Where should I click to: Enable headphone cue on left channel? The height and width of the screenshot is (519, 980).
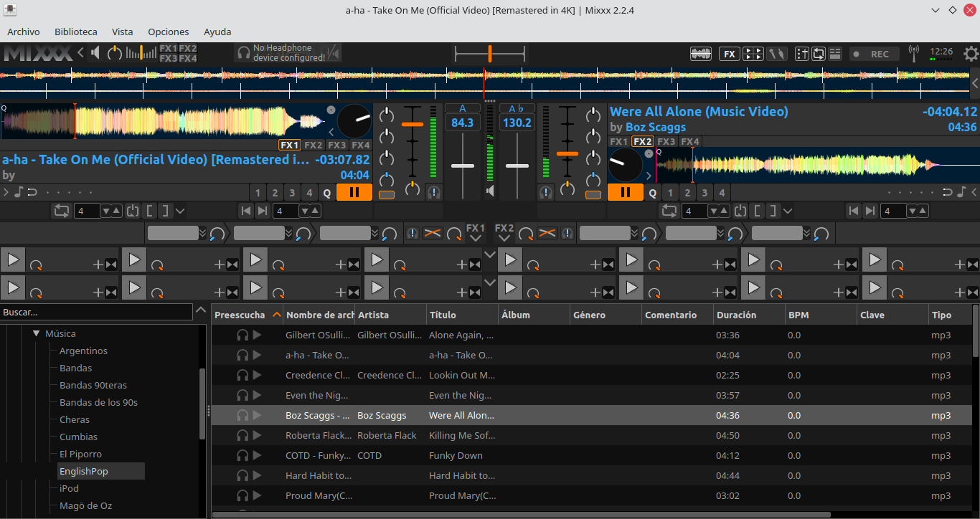click(x=433, y=192)
